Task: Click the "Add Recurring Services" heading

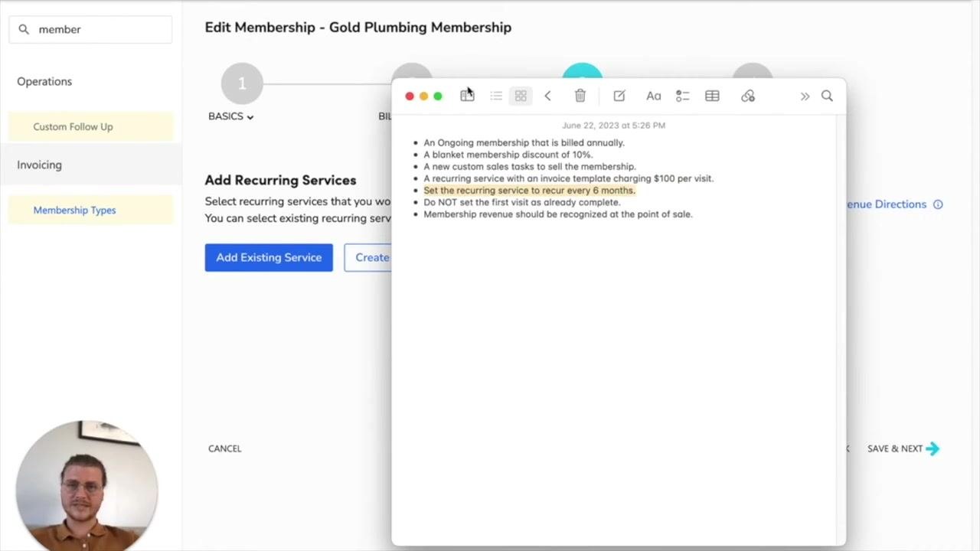Action: pyautogui.click(x=280, y=180)
